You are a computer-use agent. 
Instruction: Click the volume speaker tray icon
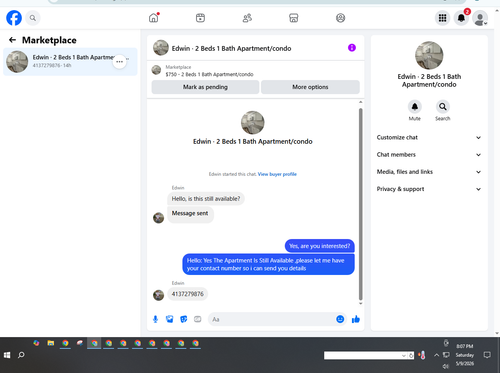pos(446,366)
